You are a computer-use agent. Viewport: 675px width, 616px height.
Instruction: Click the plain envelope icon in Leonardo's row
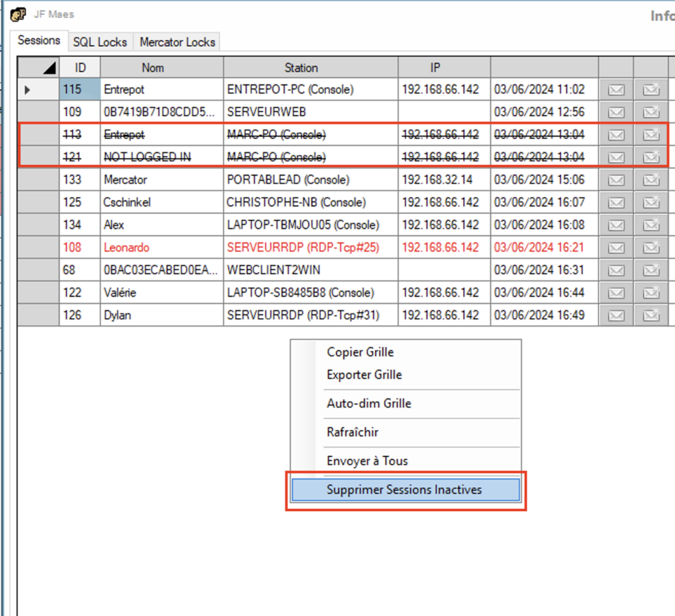pyautogui.click(x=616, y=248)
